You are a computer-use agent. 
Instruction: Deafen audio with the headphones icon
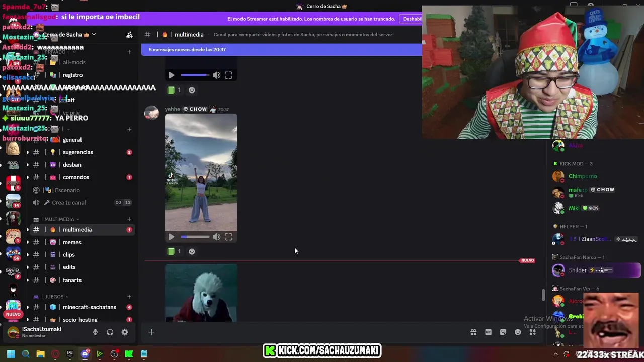pyautogui.click(x=110, y=332)
